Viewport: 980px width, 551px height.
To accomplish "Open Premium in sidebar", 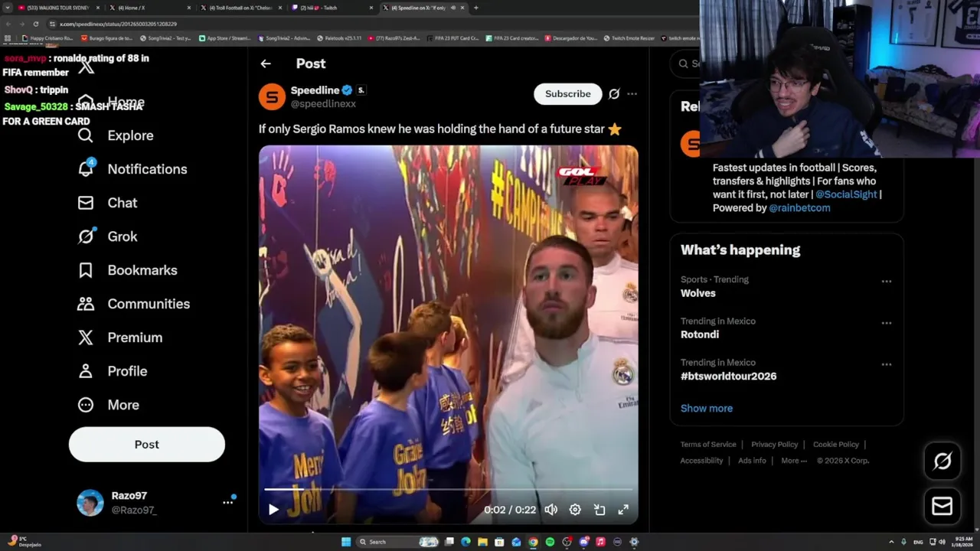I will (119, 337).
